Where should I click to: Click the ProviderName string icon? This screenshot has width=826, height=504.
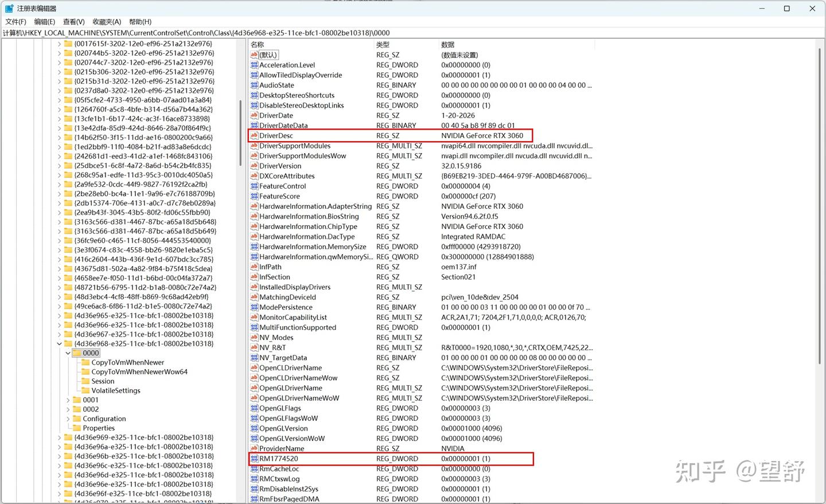point(254,448)
